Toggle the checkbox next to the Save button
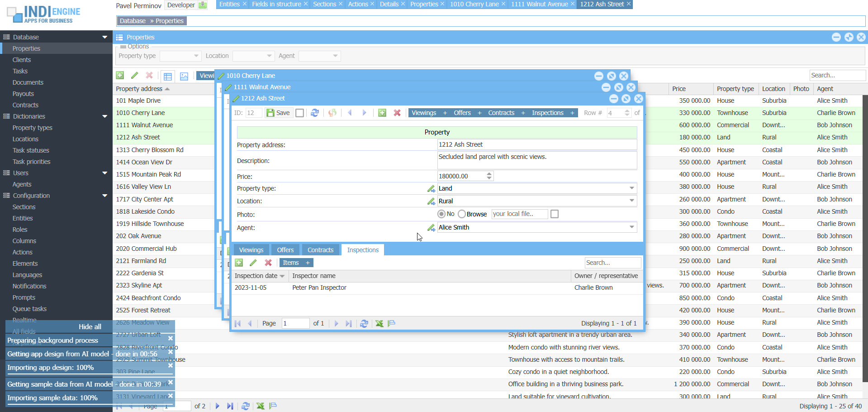The height and width of the screenshot is (412, 868). tap(299, 113)
